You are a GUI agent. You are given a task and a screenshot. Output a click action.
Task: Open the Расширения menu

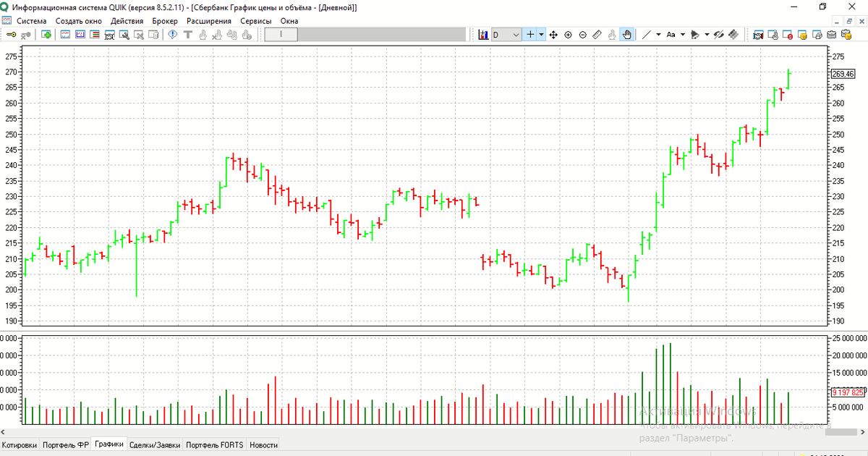pyautogui.click(x=209, y=21)
